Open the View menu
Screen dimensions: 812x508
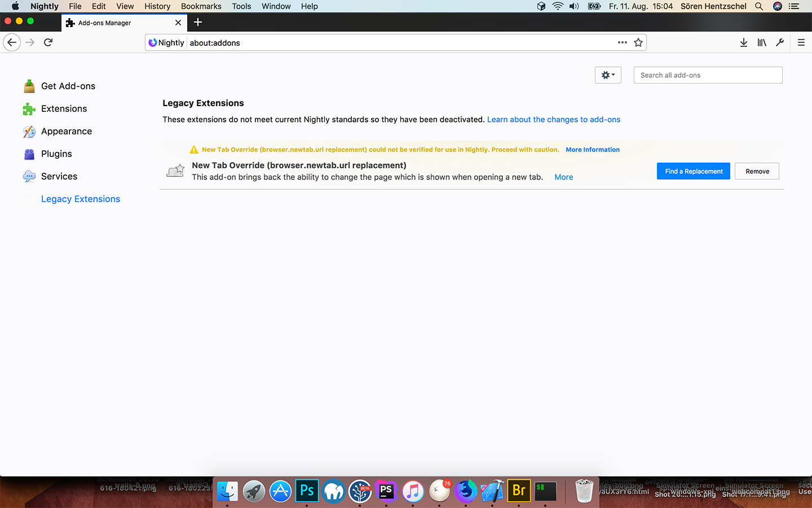click(x=125, y=6)
